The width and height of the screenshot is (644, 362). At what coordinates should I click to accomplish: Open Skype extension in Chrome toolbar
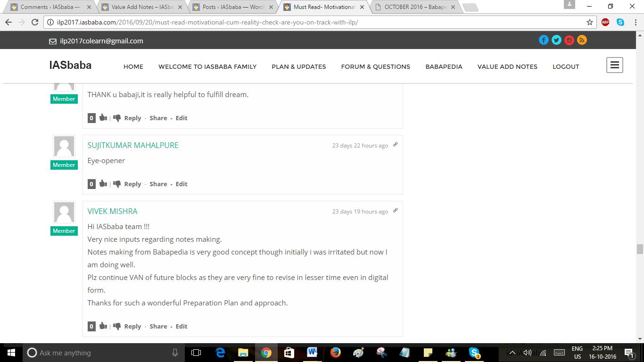tap(620, 22)
